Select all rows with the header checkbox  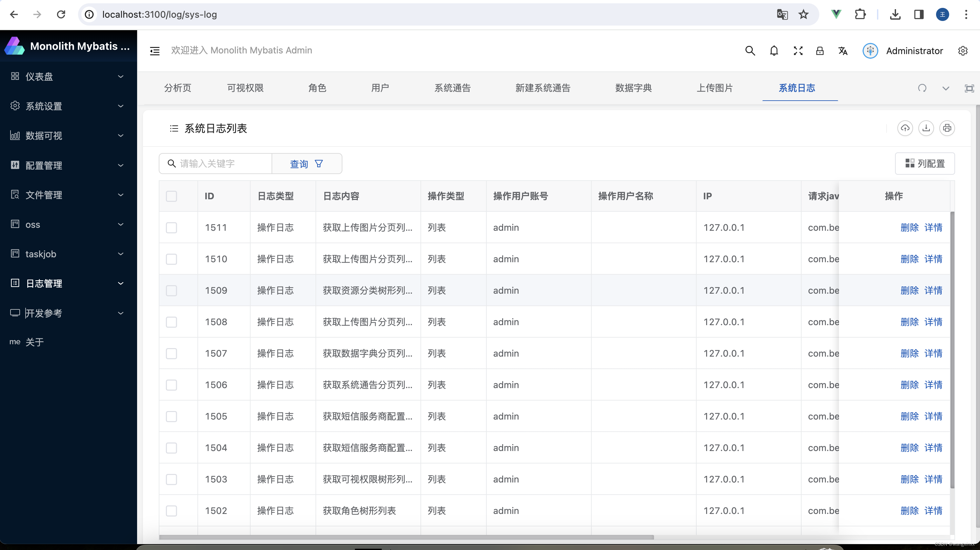172,196
